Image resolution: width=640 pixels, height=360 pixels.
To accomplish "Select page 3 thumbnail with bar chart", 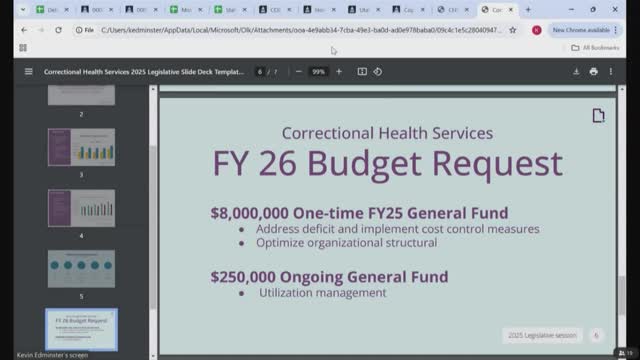I will (81, 147).
